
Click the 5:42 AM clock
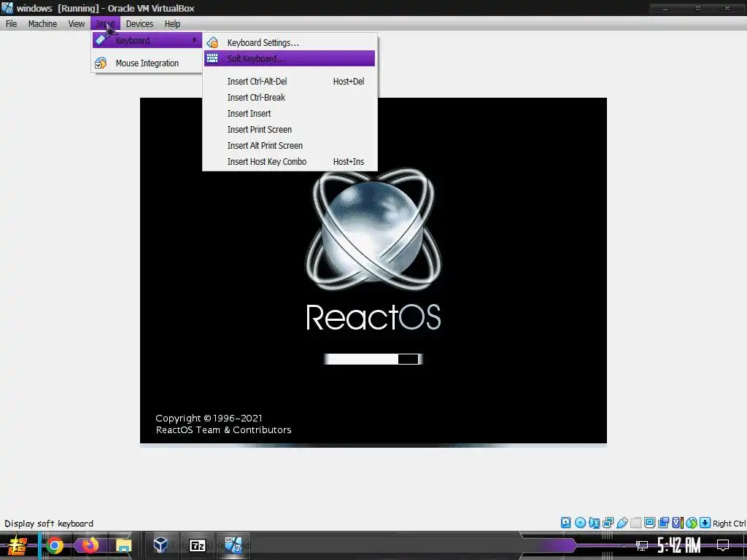click(679, 545)
